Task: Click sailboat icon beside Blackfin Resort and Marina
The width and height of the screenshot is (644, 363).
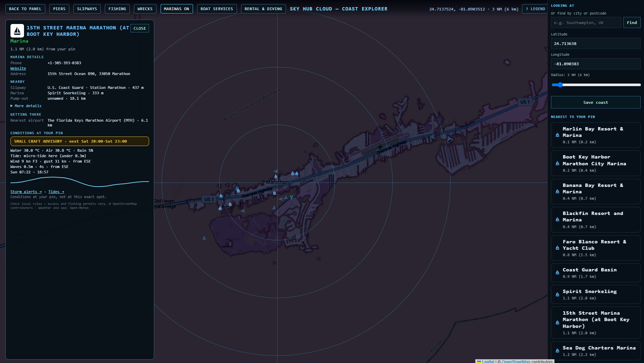Action: click(x=557, y=219)
